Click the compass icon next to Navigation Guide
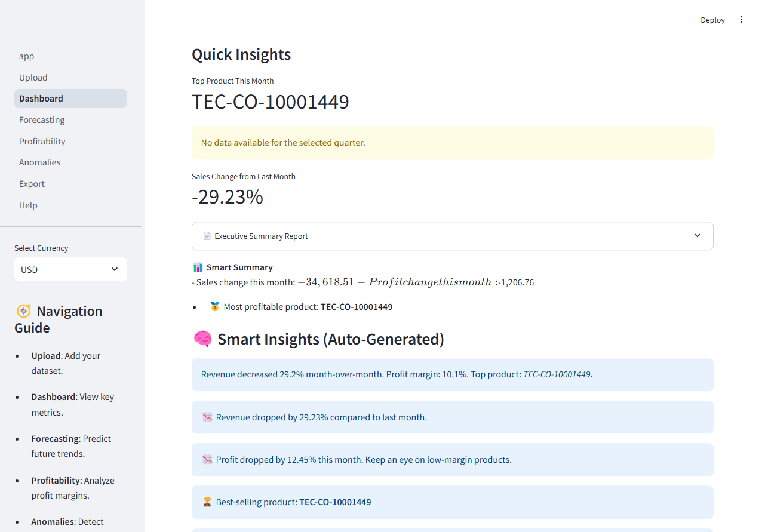The height and width of the screenshot is (532, 762). (23, 311)
